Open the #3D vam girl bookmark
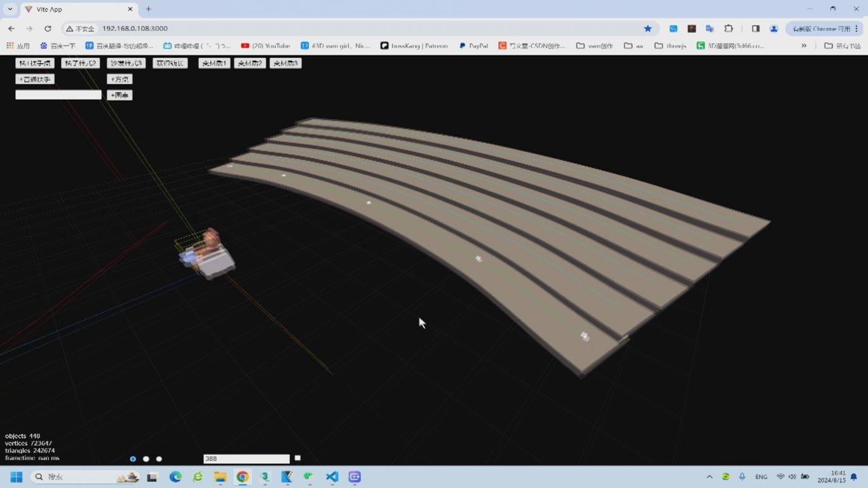 (x=336, y=46)
